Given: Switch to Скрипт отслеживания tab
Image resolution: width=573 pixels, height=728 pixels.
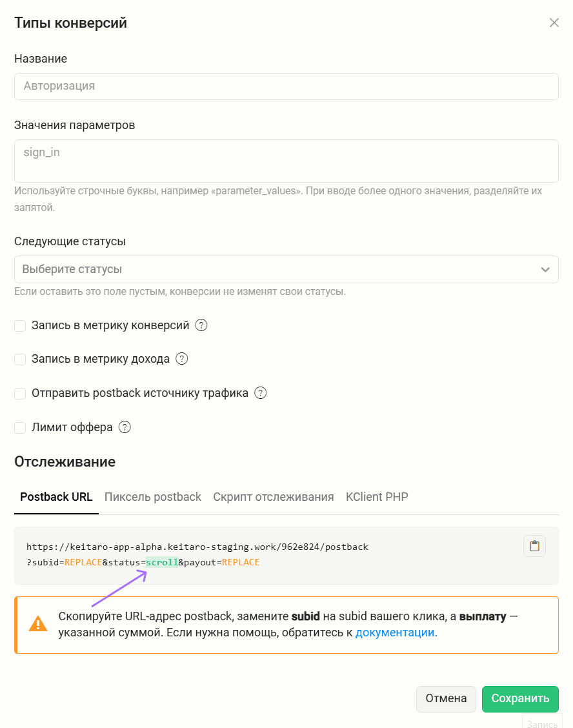Looking at the screenshot, I should coord(274,497).
